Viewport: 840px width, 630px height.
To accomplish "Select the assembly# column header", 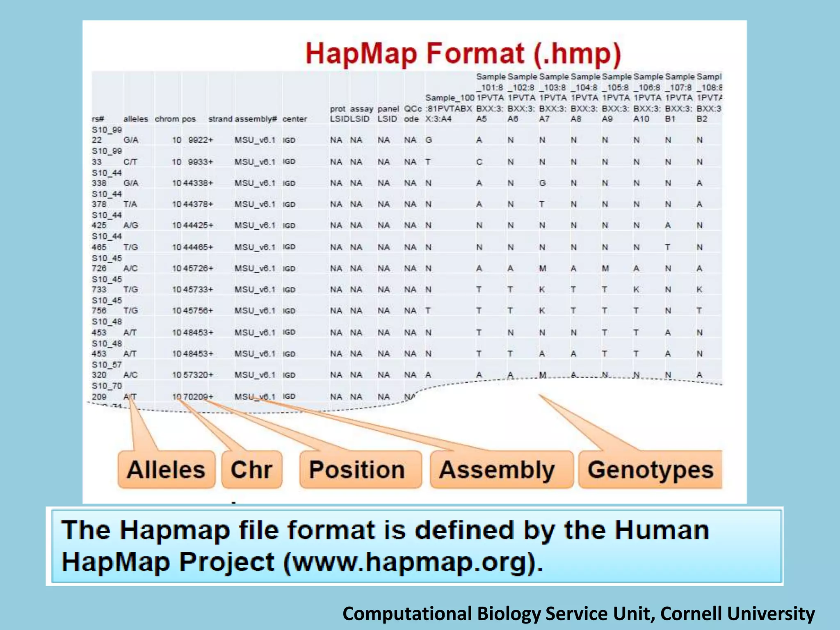I will [x=256, y=119].
